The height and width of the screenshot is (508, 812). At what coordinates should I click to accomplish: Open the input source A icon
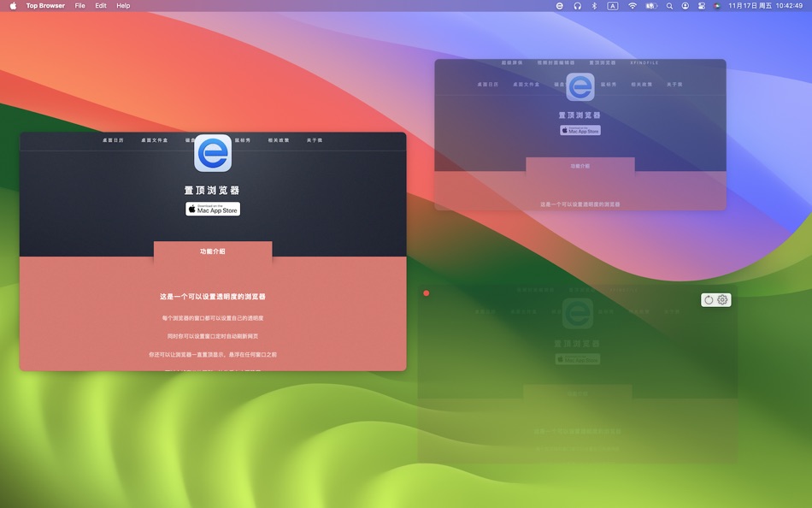(613, 6)
